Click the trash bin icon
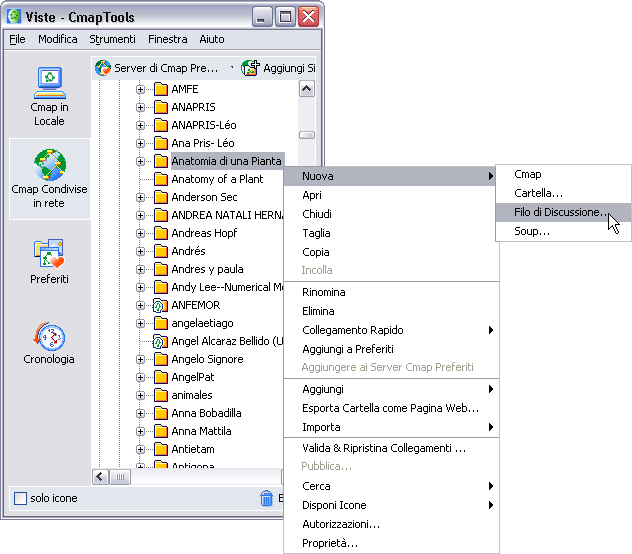632x554 pixels. 266,498
